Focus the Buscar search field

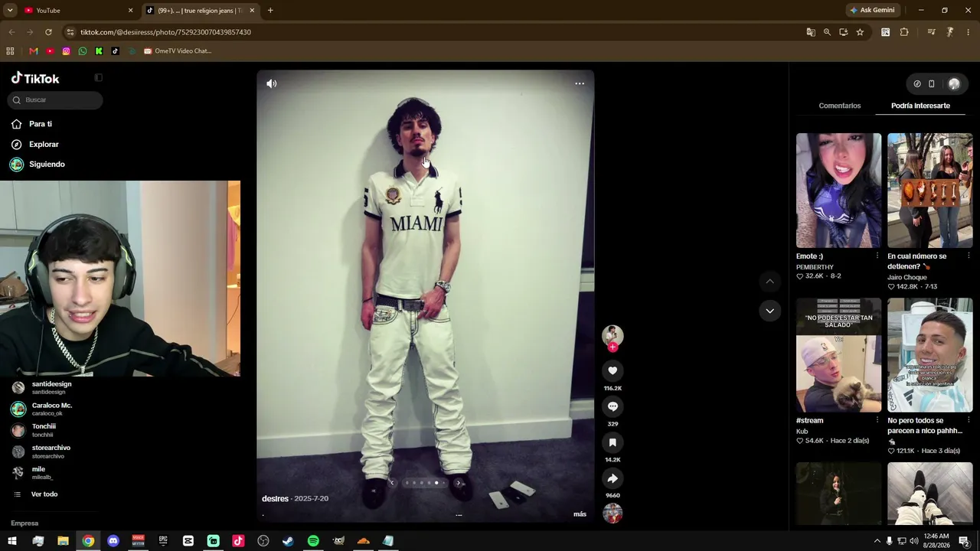[55, 99]
